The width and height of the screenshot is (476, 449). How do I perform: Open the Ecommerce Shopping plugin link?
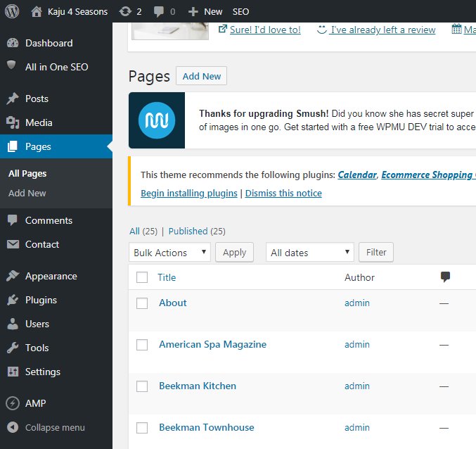[428, 175]
